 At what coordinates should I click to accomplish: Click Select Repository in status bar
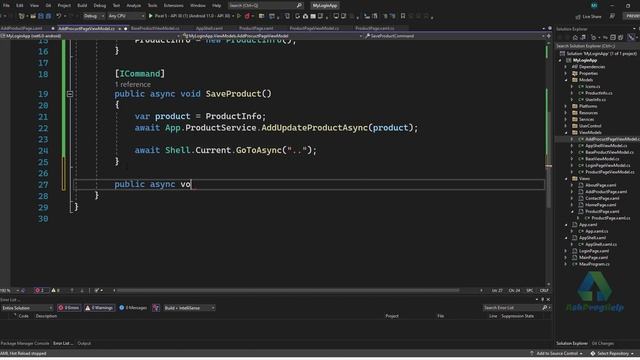coord(612,353)
